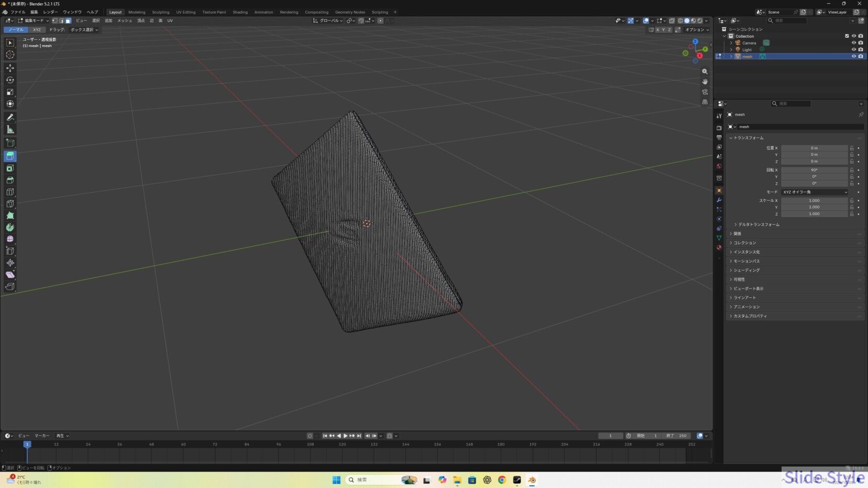
Task: Open the XYZ Euler rotation mode dropdown
Action: [815, 192]
